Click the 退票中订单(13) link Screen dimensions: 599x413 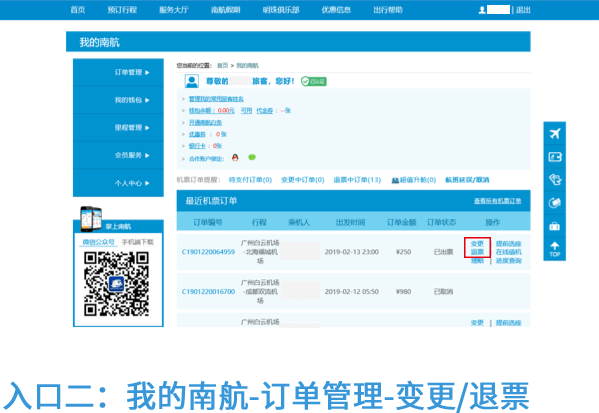click(357, 180)
